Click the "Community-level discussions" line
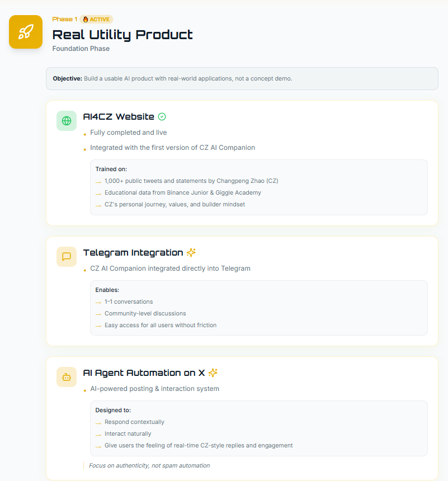Screen dimensions: 448x481 coord(145,314)
